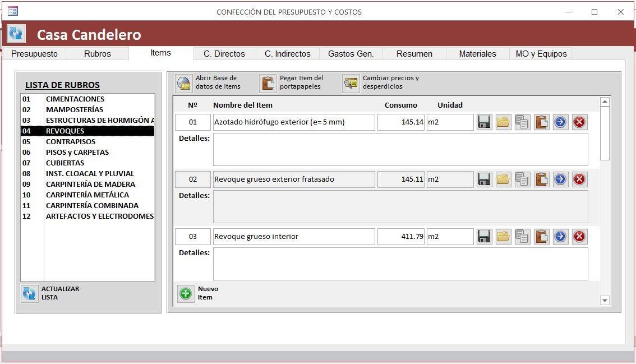This screenshot has width=636, height=364.
Task: Select rubro 01 CIMENTACIONES
Action: click(x=87, y=99)
